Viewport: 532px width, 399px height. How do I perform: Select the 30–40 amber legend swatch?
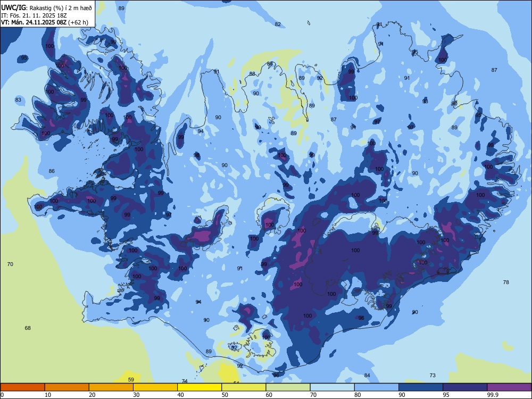point(155,387)
